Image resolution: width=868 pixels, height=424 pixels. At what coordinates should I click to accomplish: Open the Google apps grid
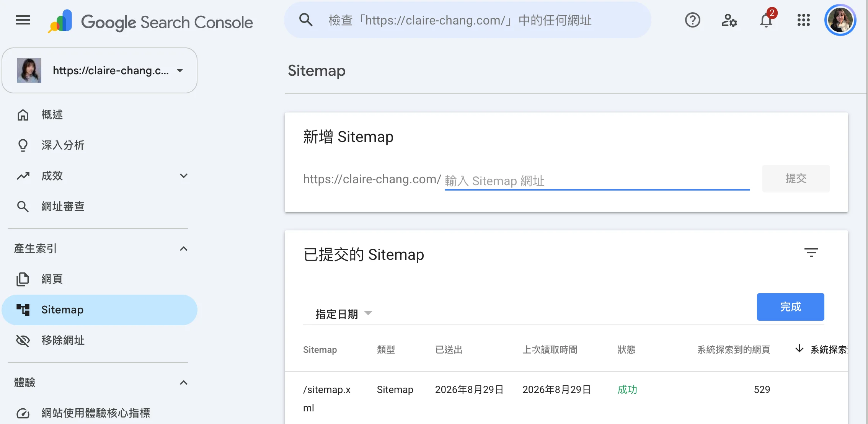[803, 20]
